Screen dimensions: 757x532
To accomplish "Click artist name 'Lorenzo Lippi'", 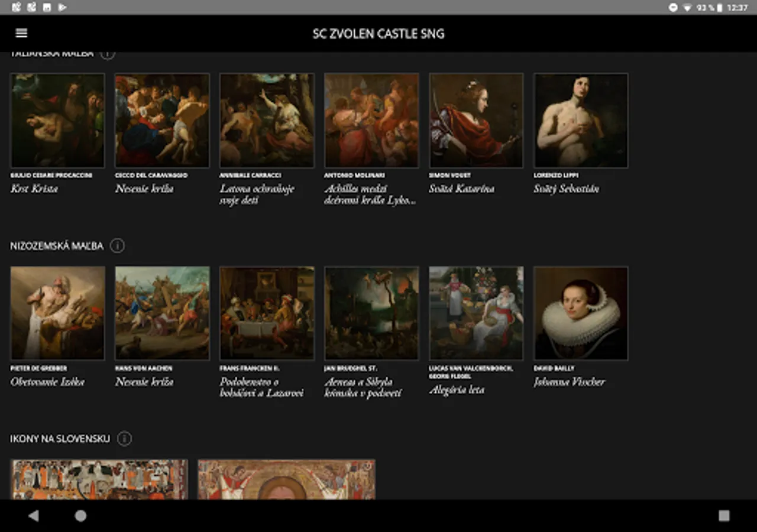I will coord(556,176).
